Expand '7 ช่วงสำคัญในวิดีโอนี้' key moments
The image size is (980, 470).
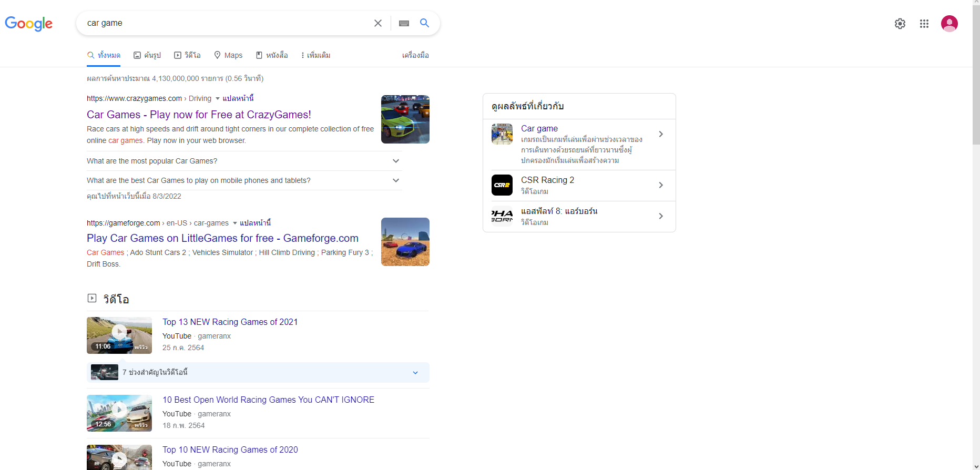click(x=258, y=372)
